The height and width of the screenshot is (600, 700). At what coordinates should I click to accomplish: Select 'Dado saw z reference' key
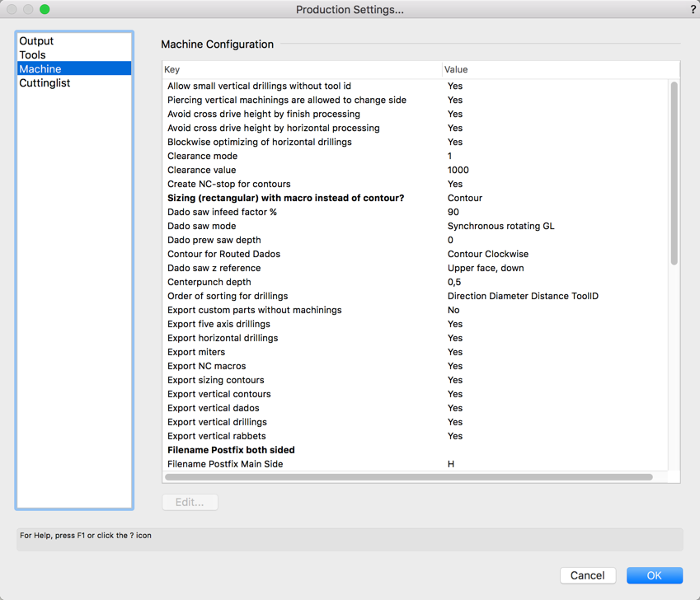tap(214, 268)
